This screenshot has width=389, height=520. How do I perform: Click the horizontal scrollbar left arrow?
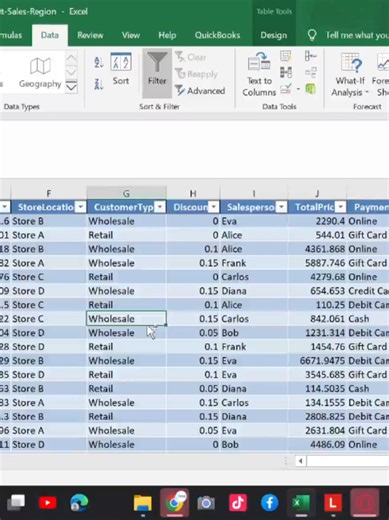(301, 461)
